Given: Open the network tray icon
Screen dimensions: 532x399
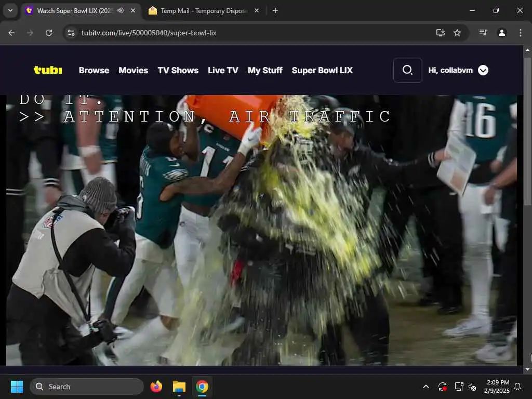Looking at the screenshot, I should [x=459, y=387].
